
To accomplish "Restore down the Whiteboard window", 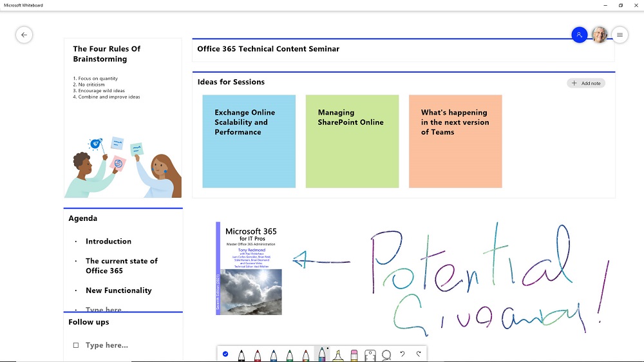I will tap(621, 5).
